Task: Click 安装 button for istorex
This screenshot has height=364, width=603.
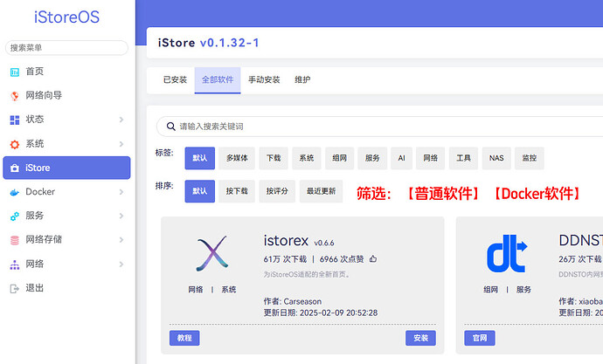Action: pyautogui.click(x=420, y=338)
